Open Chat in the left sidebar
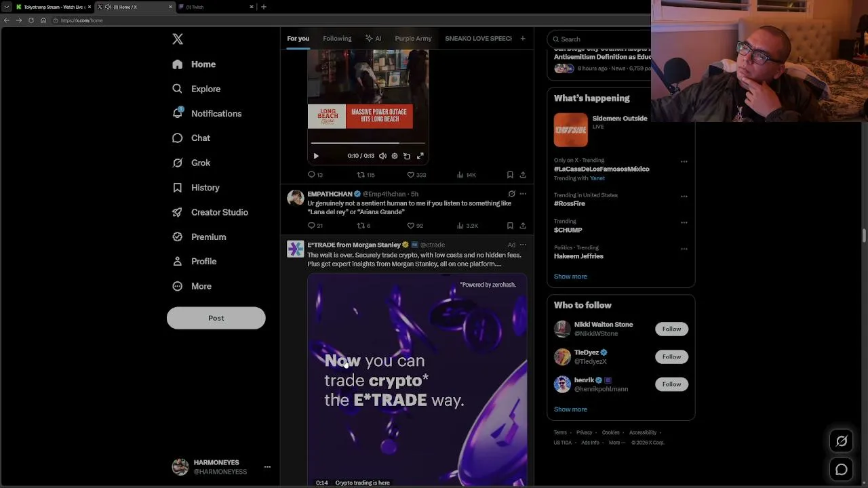 coord(191,138)
